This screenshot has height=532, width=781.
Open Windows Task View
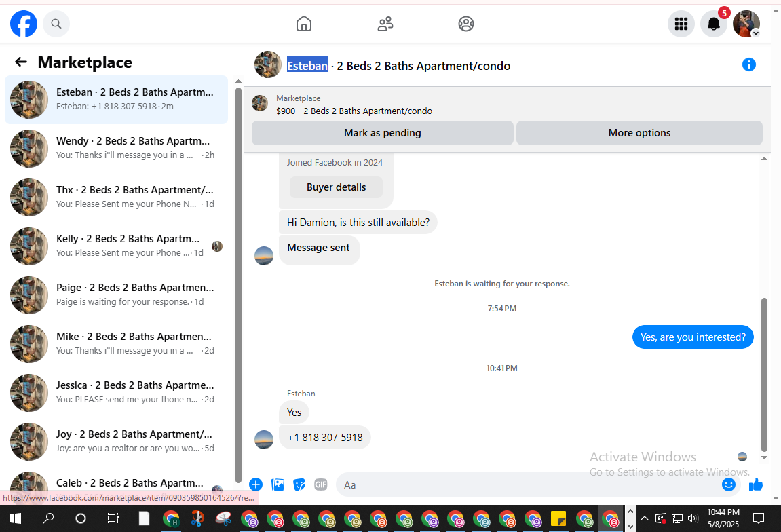coord(113,519)
